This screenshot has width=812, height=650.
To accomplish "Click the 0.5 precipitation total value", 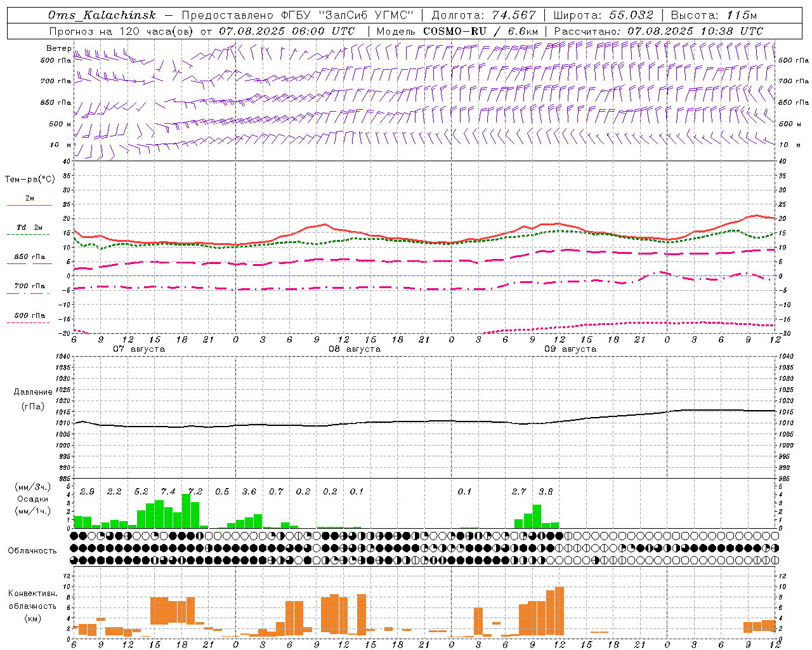I will click(x=222, y=491).
